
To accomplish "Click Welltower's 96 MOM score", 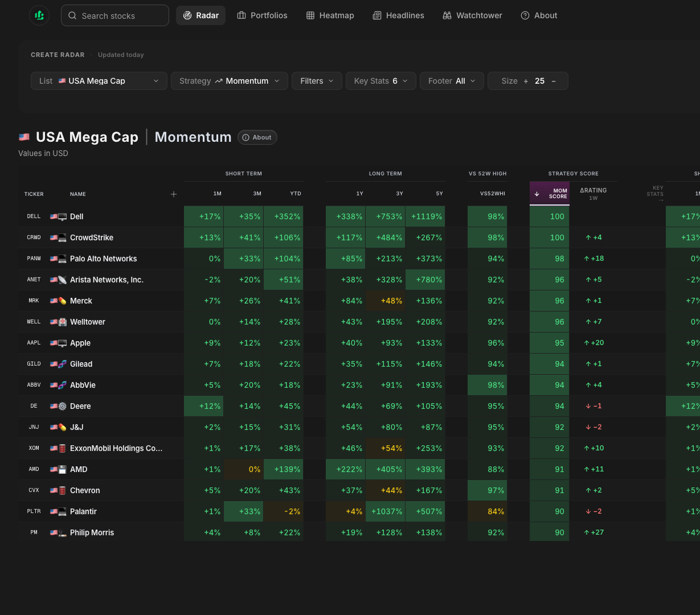I will (x=550, y=322).
